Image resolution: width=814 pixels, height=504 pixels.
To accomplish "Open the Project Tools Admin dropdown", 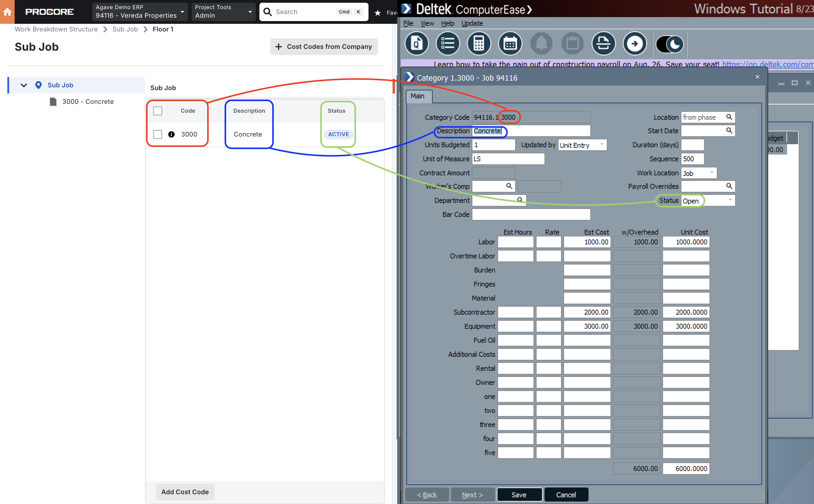I will (223, 12).
